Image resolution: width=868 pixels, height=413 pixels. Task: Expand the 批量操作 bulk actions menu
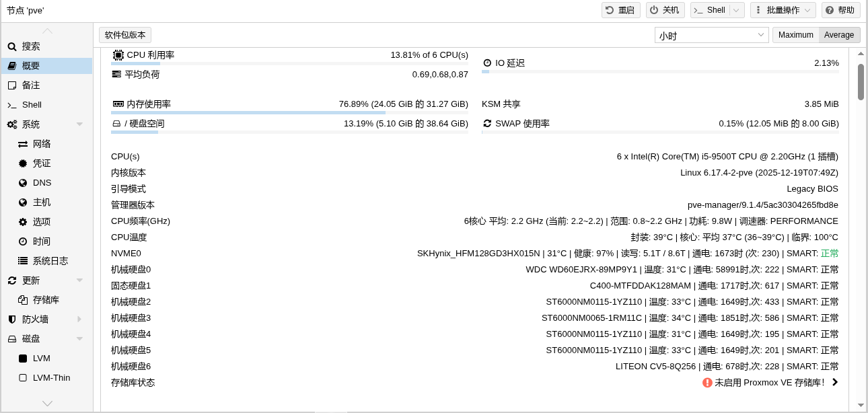coord(783,10)
